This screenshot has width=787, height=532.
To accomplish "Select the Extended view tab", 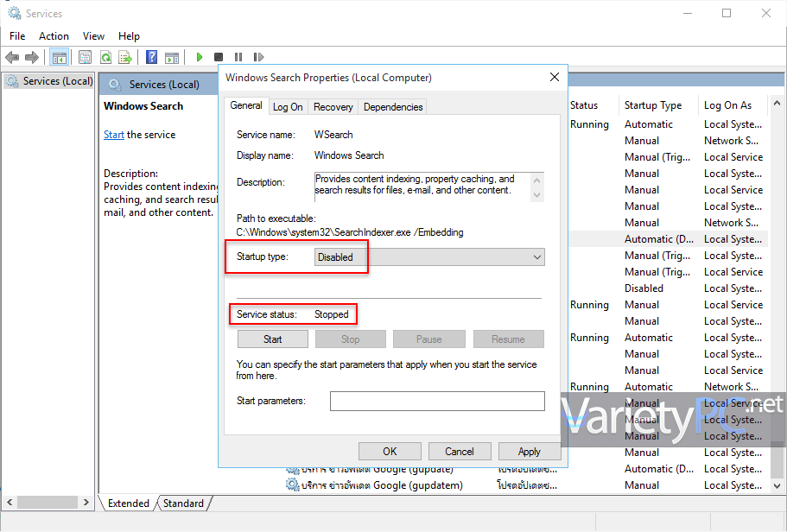I will 129,503.
